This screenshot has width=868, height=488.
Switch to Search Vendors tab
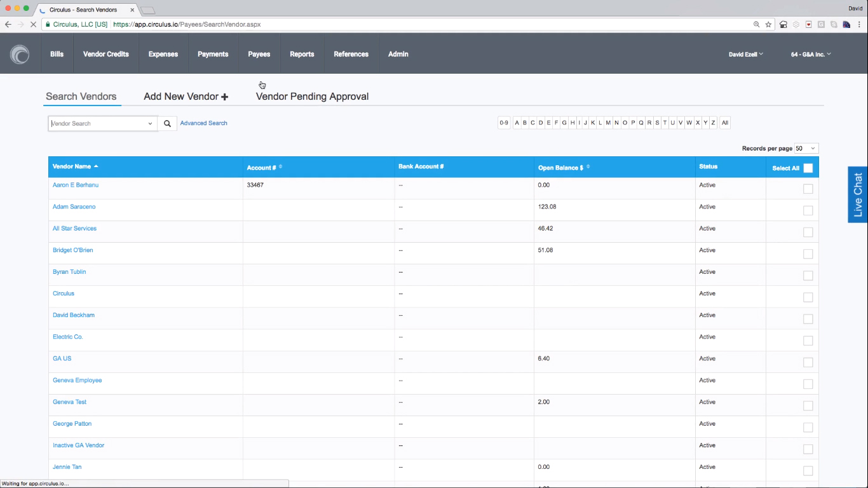click(x=81, y=97)
